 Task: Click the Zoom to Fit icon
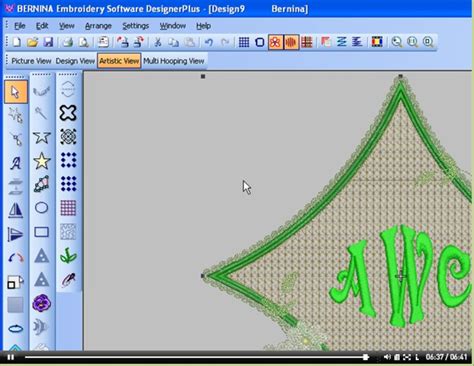tap(428, 42)
